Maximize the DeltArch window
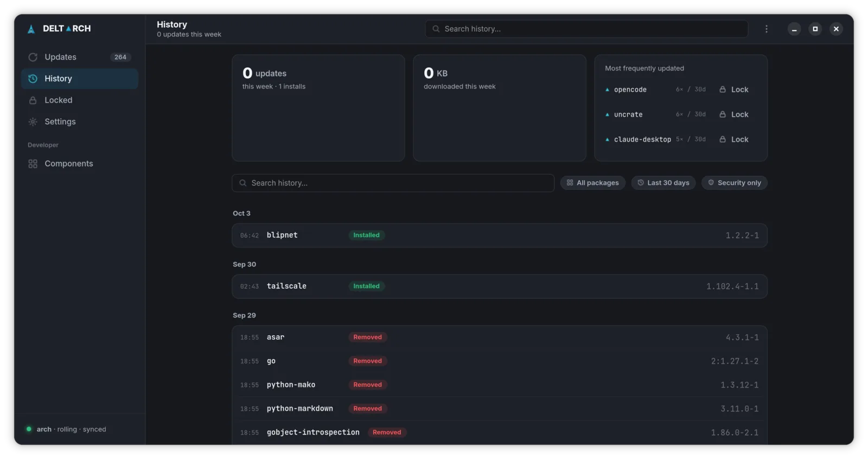This screenshot has width=868, height=459. 815,29
